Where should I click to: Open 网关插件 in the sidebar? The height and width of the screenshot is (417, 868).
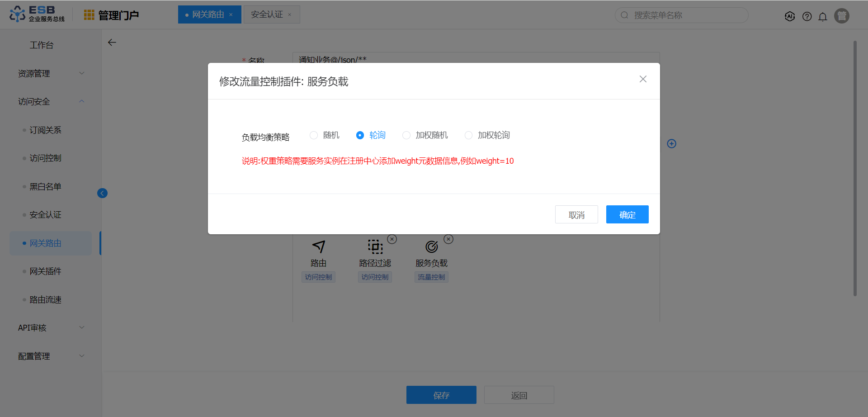(x=45, y=271)
